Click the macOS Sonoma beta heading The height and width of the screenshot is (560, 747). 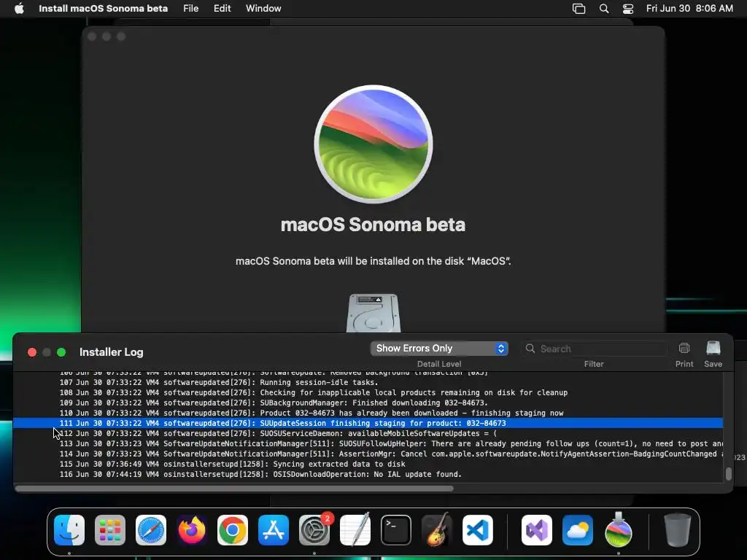(x=373, y=225)
